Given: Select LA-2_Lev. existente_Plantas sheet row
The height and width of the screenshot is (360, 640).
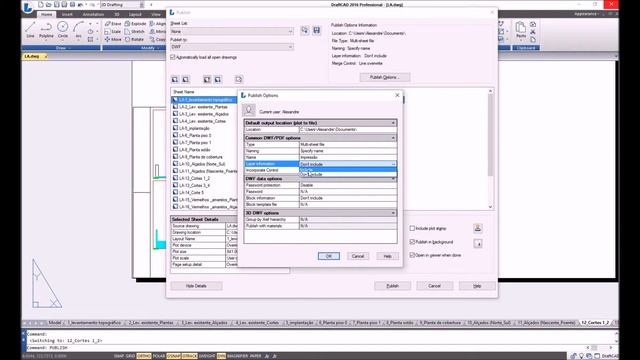Looking at the screenshot, I should pos(204,107).
